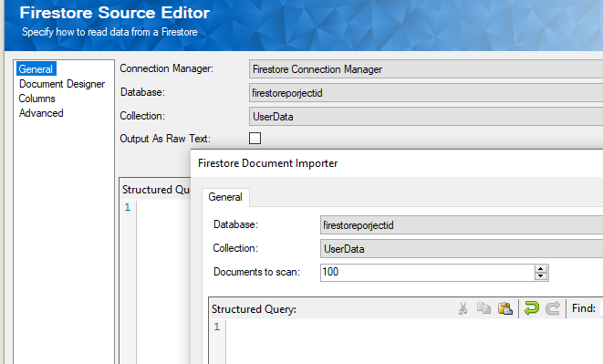Open the Document Designer page

(x=62, y=84)
